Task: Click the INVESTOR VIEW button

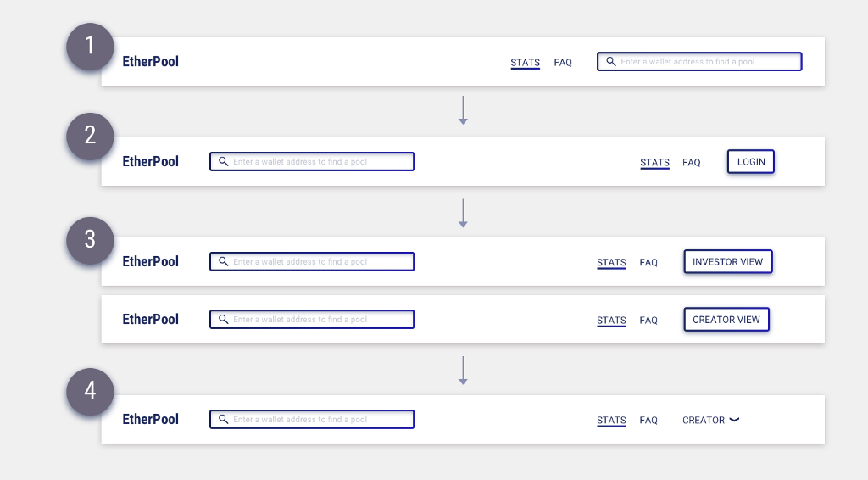Action: click(x=727, y=262)
